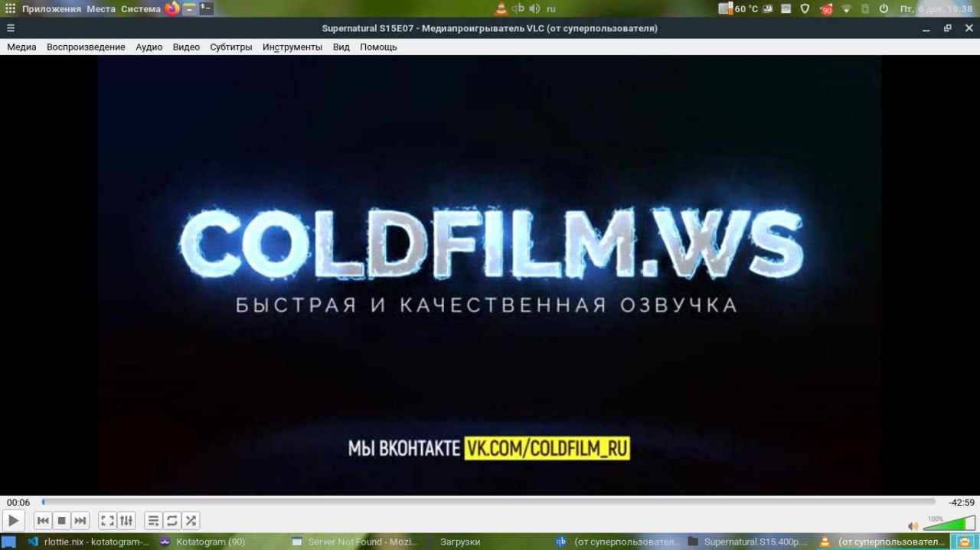Open the Система panel menu
Screen dimensions: 980x550
(x=141, y=9)
